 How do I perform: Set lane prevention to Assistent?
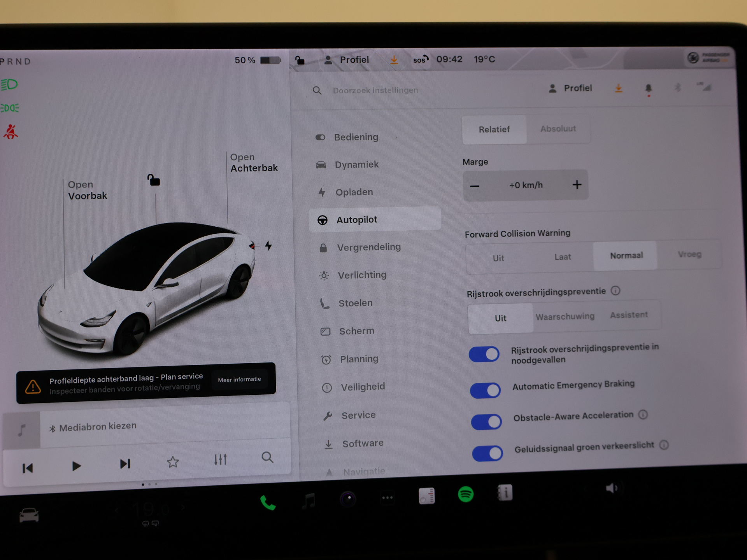coord(629,315)
